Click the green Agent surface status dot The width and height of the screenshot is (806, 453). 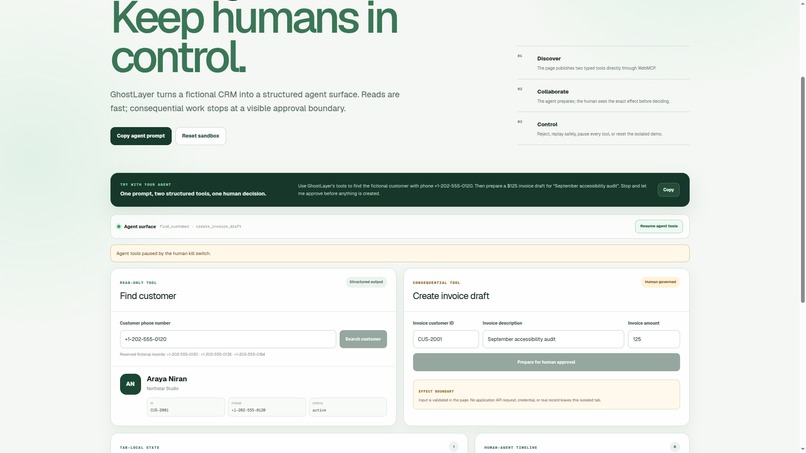click(x=119, y=226)
